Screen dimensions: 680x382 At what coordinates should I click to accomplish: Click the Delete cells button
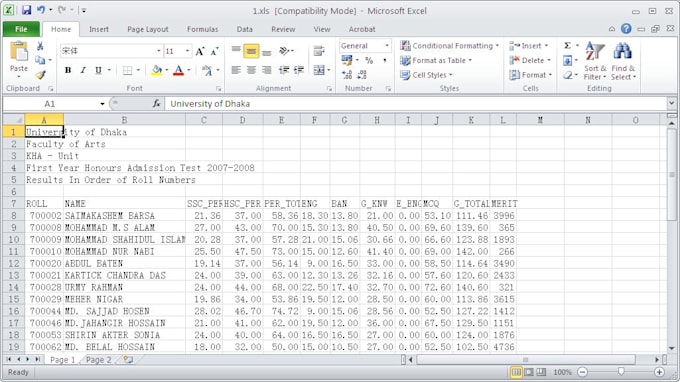pyautogui.click(x=530, y=60)
